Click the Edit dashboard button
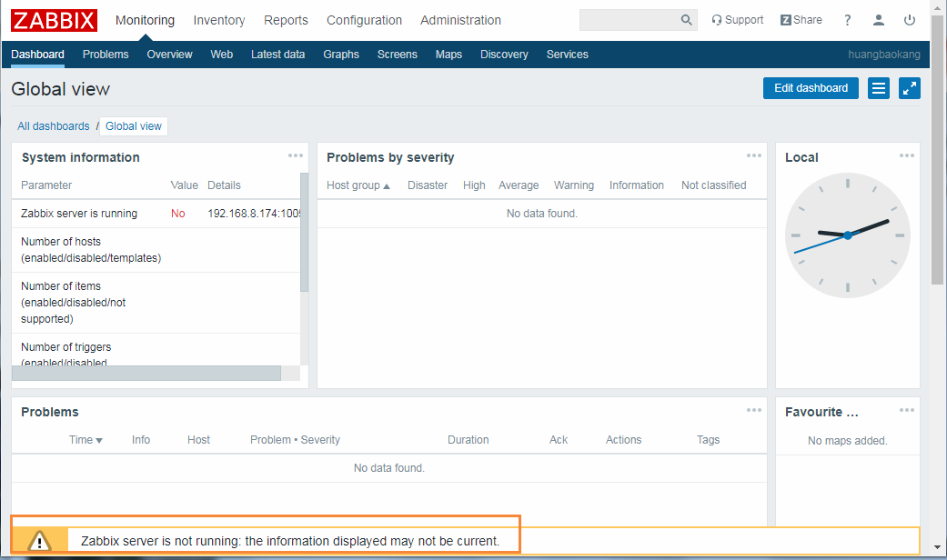Image resolution: width=947 pixels, height=560 pixels. click(810, 88)
